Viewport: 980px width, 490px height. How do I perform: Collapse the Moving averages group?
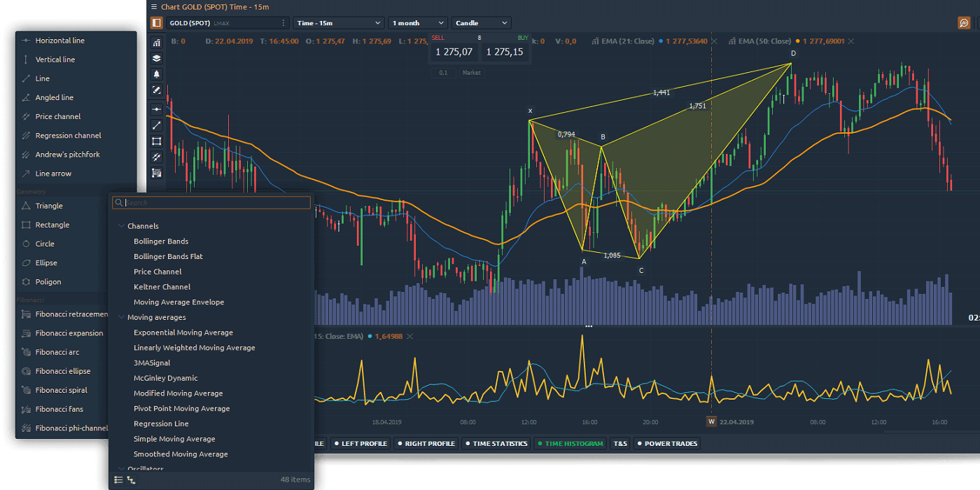tap(122, 318)
